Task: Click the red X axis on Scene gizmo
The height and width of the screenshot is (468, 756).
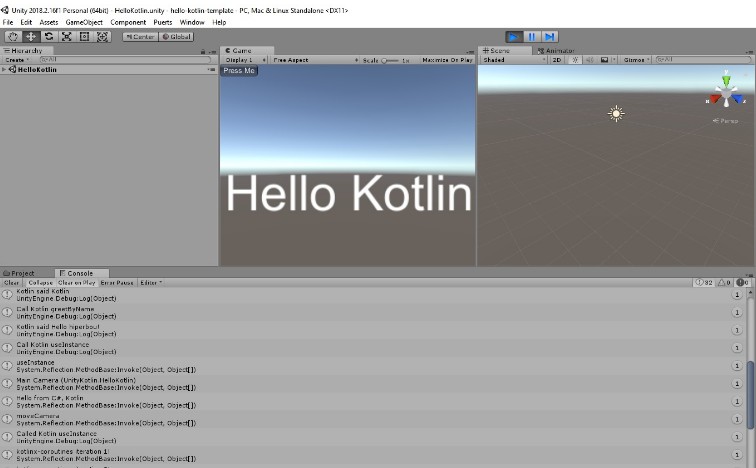Action: click(715, 99)
